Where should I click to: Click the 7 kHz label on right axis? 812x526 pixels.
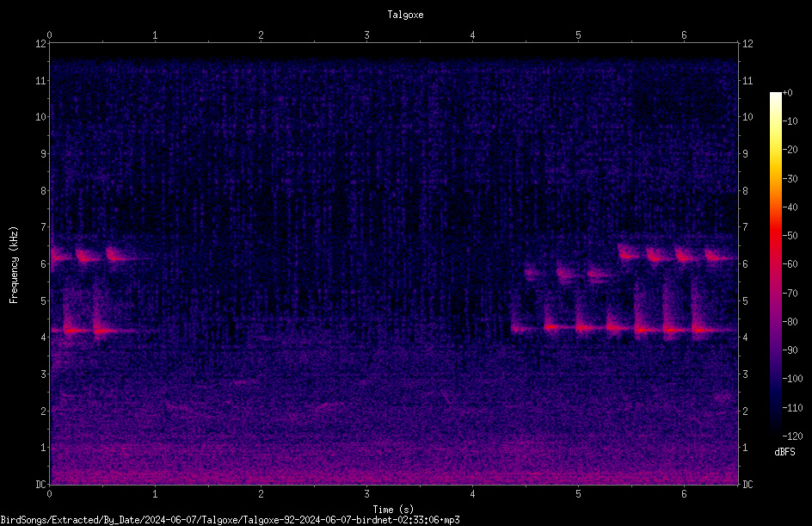[x=745, y=226]
